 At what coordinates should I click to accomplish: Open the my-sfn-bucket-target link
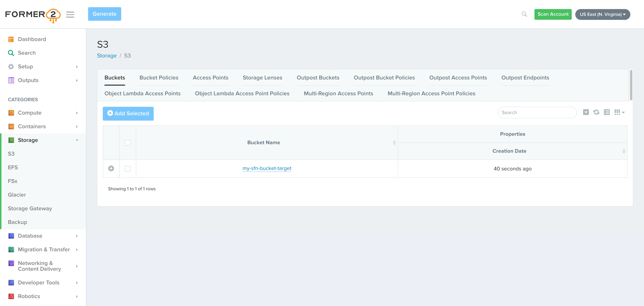pyautogui.click(x=267, y=168)
